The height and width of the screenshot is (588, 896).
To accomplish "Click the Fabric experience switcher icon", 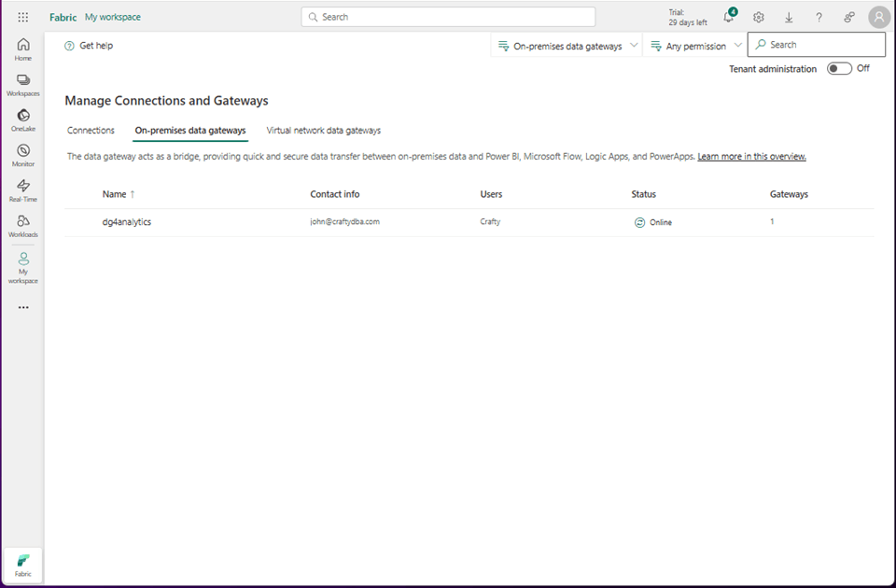I will 22,566.
